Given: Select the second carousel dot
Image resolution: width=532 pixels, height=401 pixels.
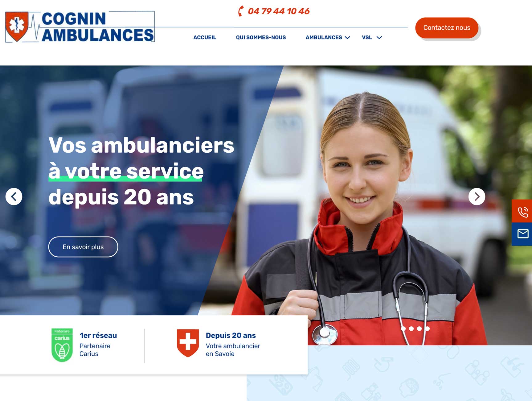Looking at the screenshot, I should click(411, 329).
